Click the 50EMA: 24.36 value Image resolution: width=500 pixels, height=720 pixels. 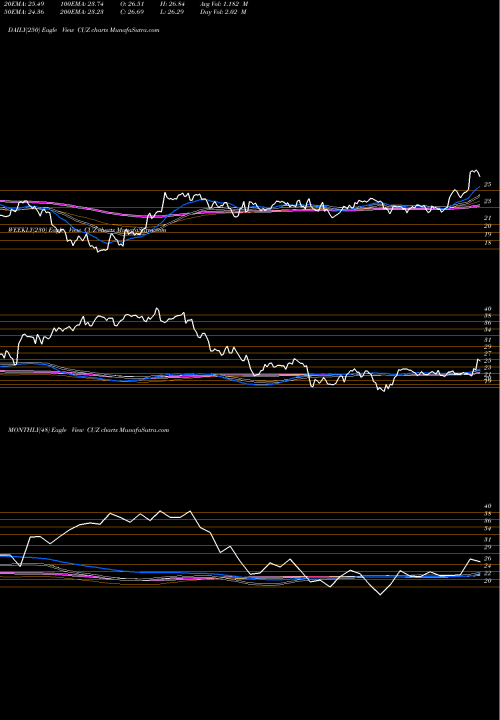click(x=23, y=12)
